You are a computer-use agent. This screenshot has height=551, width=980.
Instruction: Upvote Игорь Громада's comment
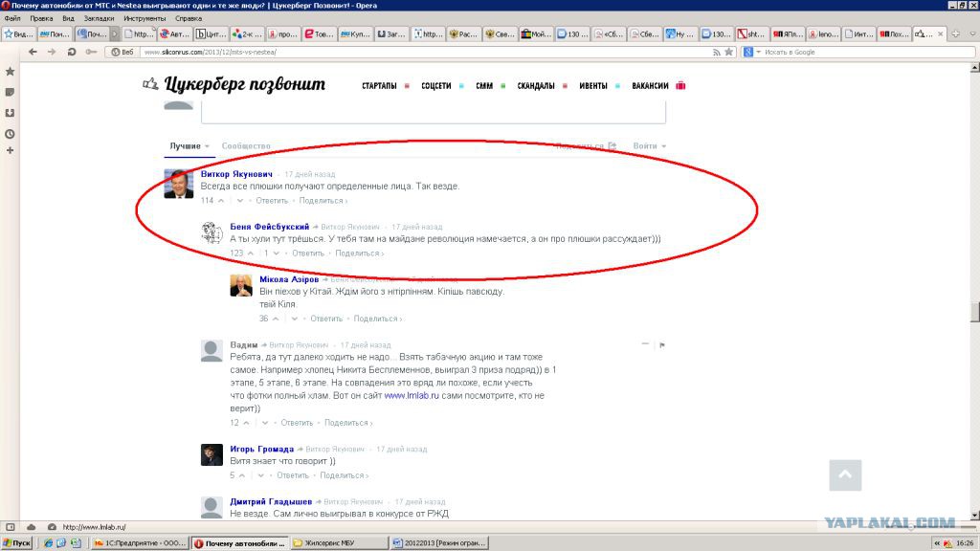pyautogui.click(x=242, y=475)
